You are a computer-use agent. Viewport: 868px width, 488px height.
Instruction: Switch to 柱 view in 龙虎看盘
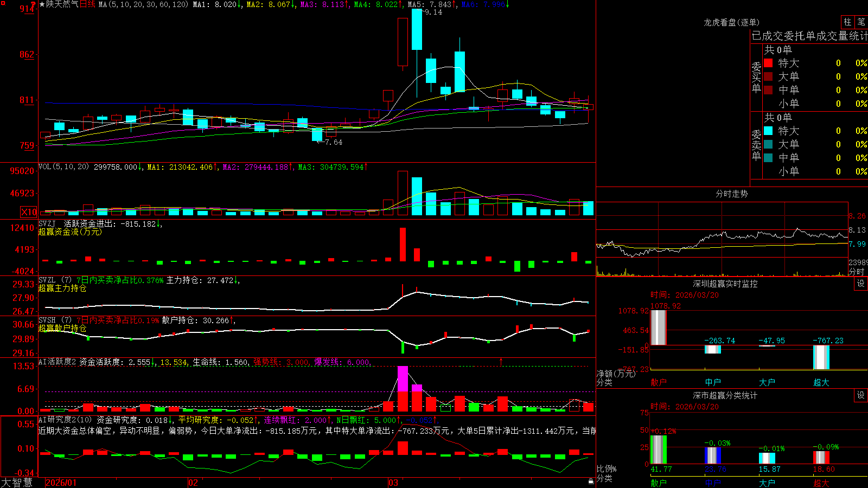click(847, 22)
